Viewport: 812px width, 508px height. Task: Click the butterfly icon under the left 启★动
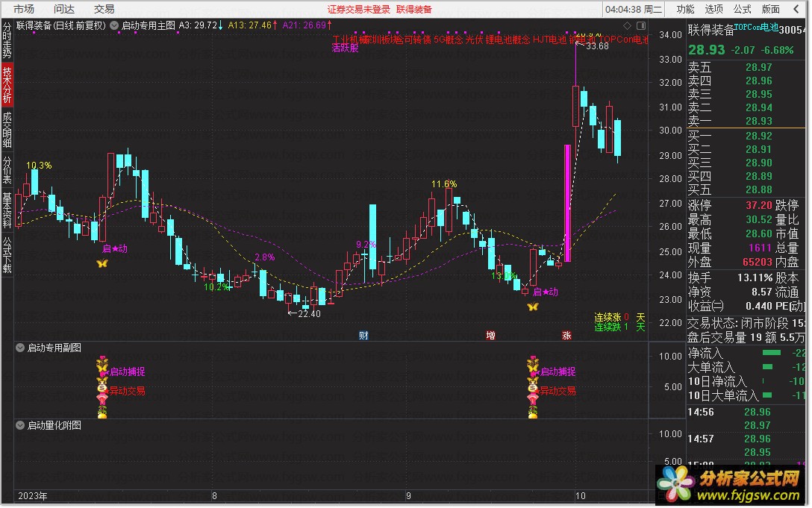[x=102, y=263]
